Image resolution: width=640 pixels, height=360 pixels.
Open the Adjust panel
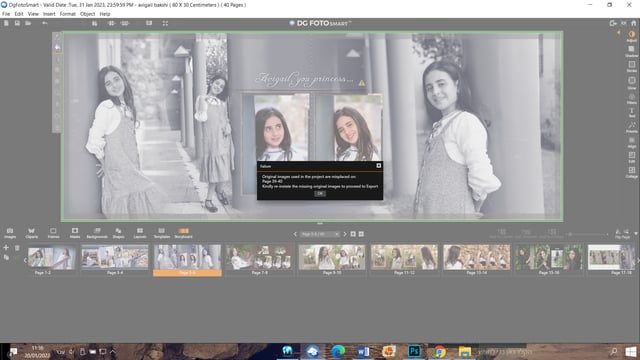pyautogui.click(x=631, y=36)
